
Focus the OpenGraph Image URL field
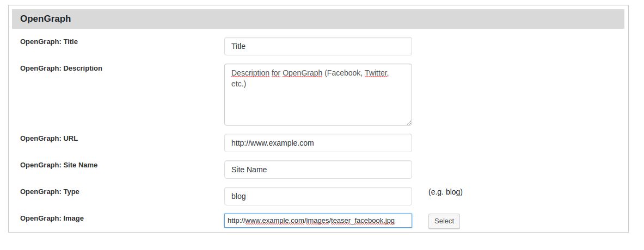click(317, 221)
